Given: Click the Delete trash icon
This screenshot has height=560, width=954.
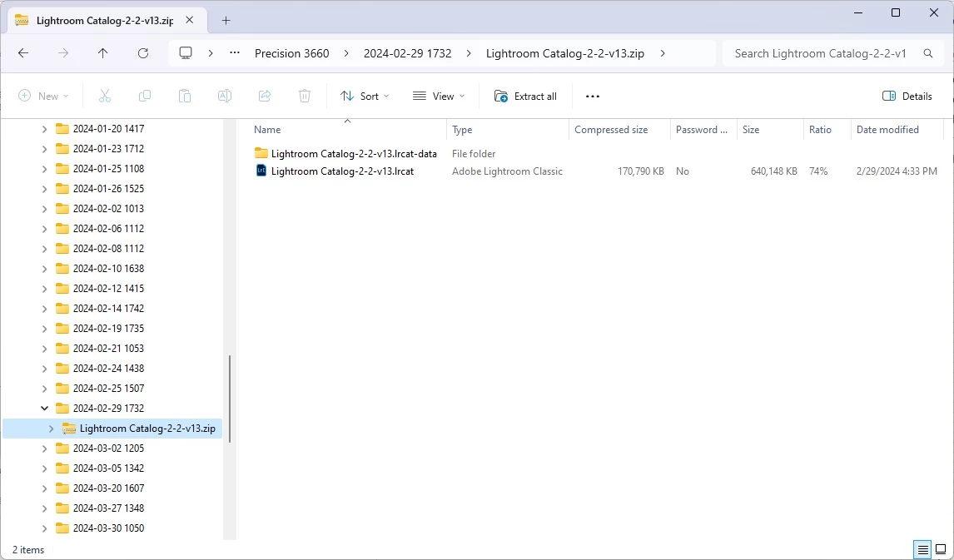Looking at the screenshot, I should point(305,96).
